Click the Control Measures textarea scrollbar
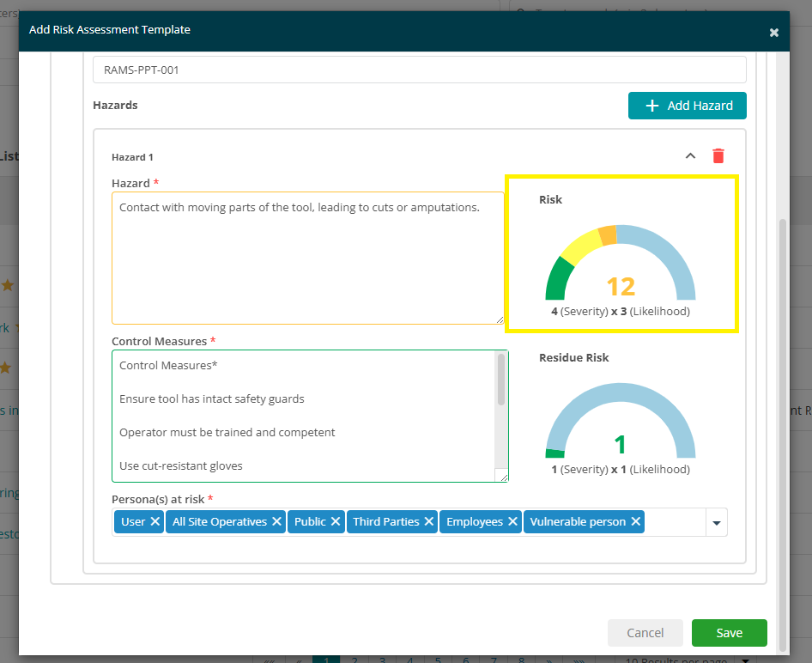 (500, 380)
